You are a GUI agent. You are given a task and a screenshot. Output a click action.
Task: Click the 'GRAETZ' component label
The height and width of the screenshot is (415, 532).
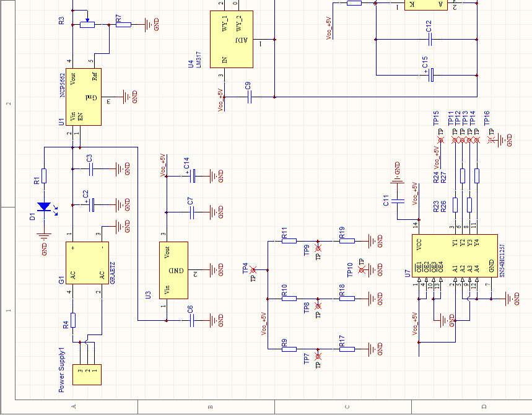[x=113, y=273]
